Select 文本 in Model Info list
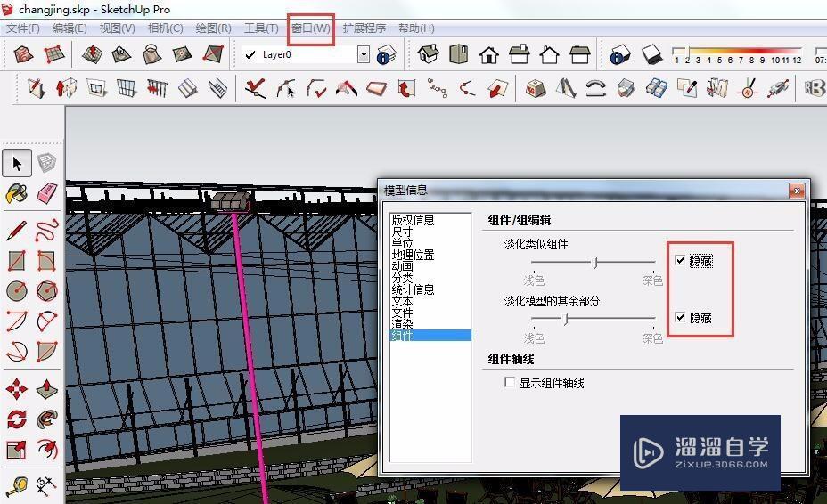Image resolution: width=827 pixels, height=504 pixels. coord(403,301)
